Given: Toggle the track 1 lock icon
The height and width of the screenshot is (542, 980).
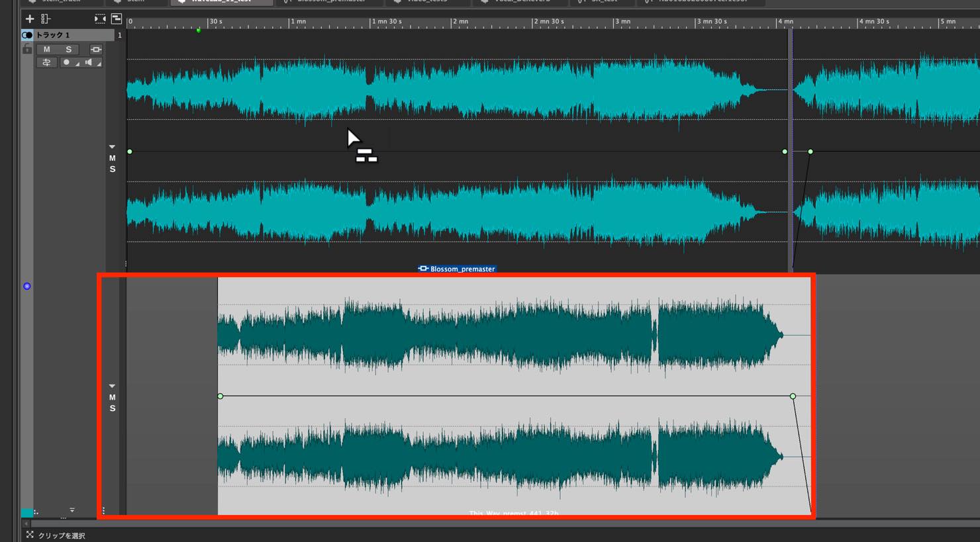Looking at the screenshot, I should coord(27,49).
